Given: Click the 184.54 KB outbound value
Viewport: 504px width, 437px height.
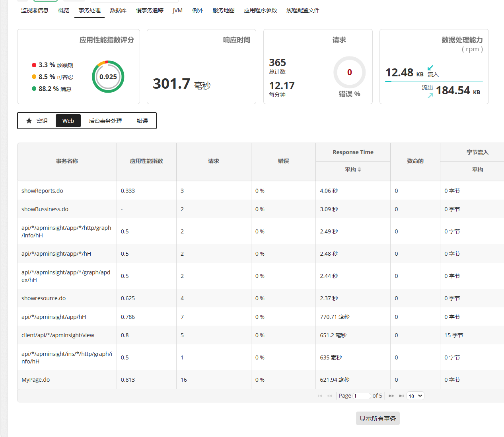Looking at the screenshot, I should click(x=458, y=91).
